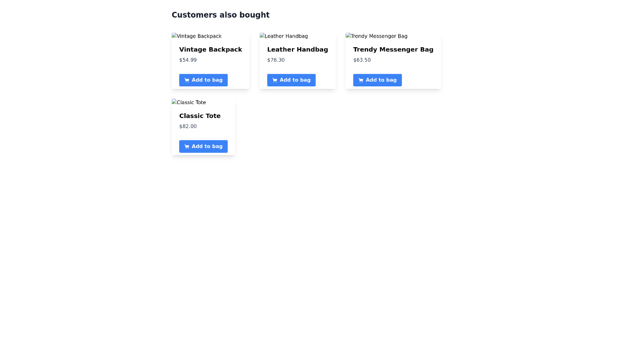This screenshot has height=338, width=644.
Task: Select the Classic Tote product title
Action: 200,115
